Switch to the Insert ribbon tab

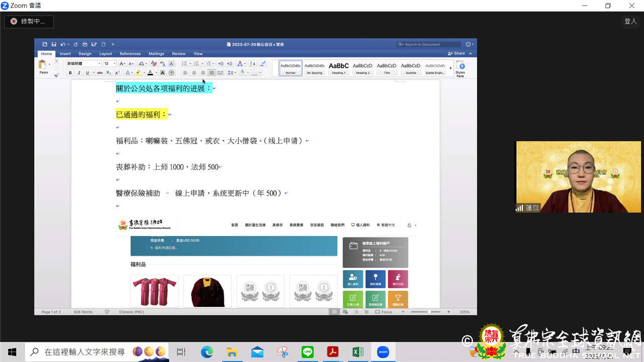click(x=65, y=54)
